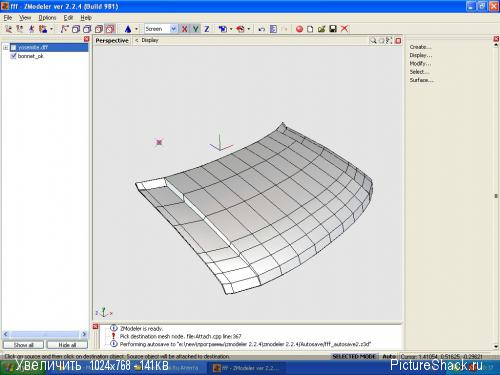The height and width of the screenshot is (375, 500).
Task: Create a new file with blank page icon
Action: click(310, 29)
